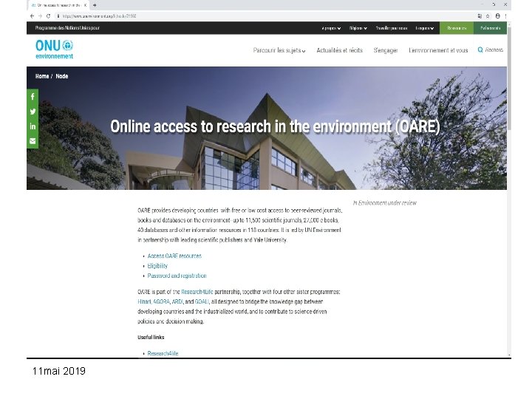Image resolution: width=532 pixels, height=399 pixels.
Task: Expand the Langues dropdown
Action: tap(424, 28)
